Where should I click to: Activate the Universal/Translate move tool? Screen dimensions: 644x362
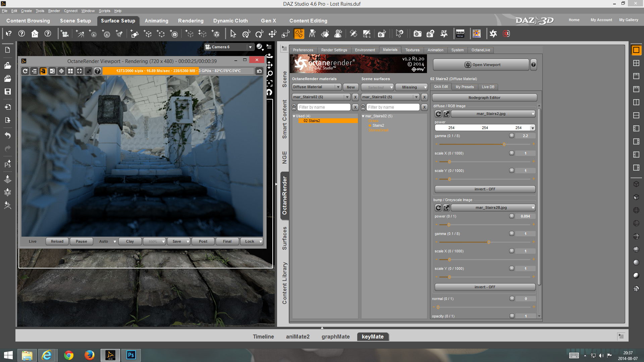272,34
